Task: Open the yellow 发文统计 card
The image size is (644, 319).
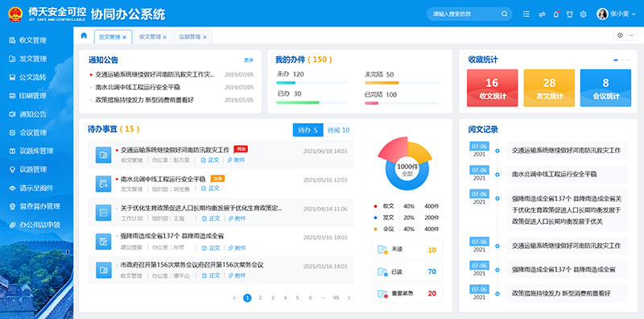Action: pyautogui.click(x=549, y=88)
